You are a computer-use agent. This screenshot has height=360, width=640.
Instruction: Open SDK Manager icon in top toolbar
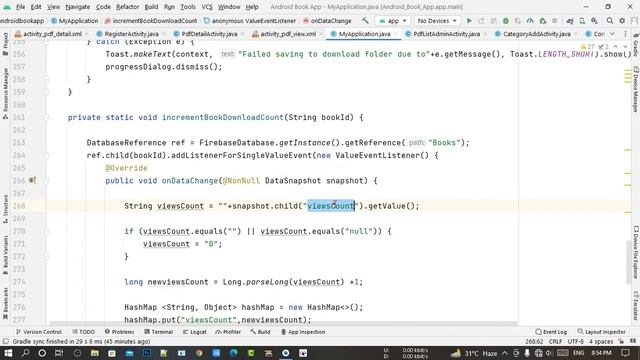[x=594, y=20]
